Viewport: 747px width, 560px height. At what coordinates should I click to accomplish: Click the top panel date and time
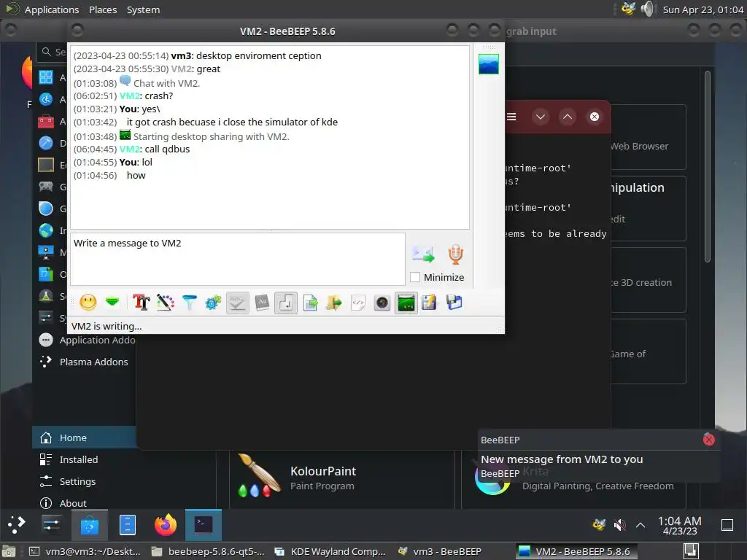(x=703, y=9)
